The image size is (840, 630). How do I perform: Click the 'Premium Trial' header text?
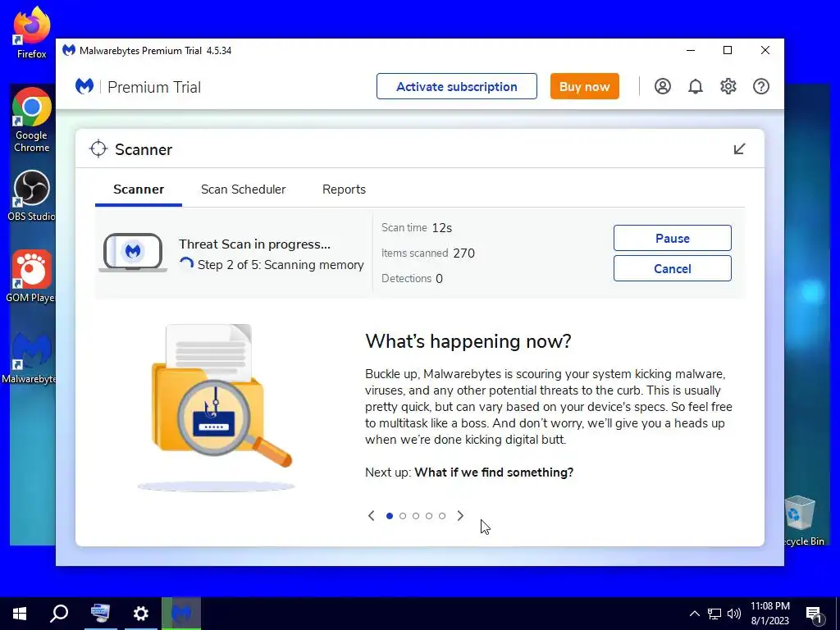[154, 87]
